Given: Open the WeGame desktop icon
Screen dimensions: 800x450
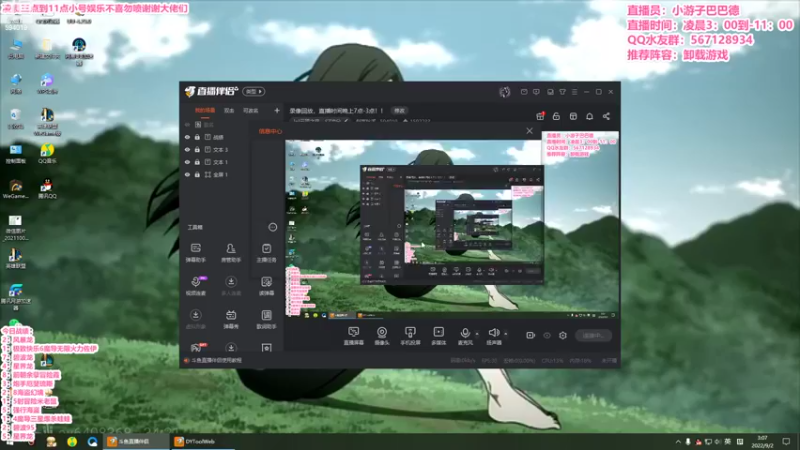Looking at the screenshot, I should pyautogui.click(x=15, y=189).
